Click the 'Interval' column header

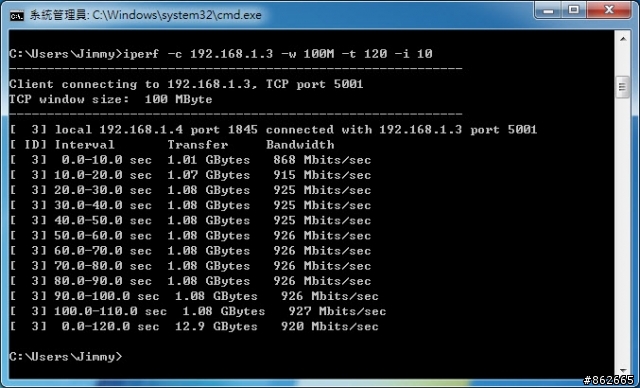84,145
